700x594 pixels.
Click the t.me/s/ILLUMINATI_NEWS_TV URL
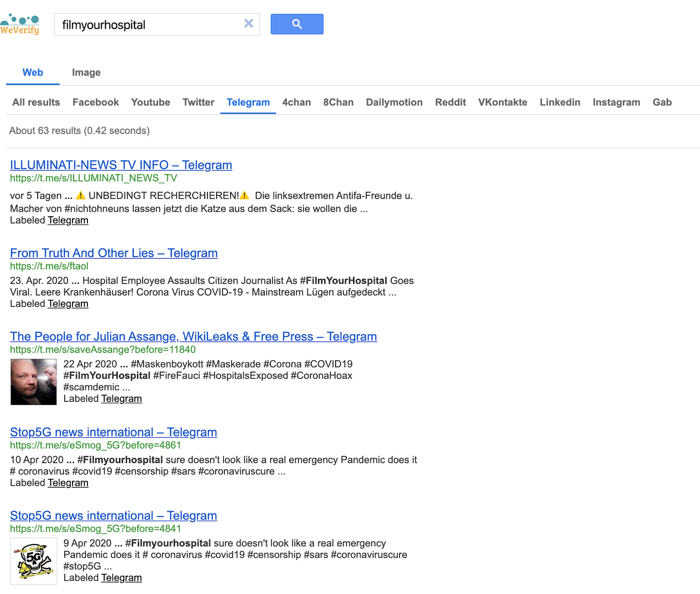(94, 178)
